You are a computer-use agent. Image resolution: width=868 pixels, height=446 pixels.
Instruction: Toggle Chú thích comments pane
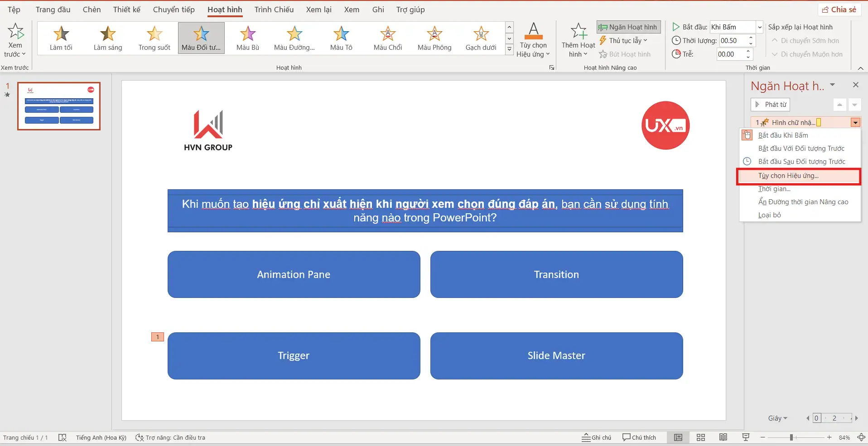point(639,437)
